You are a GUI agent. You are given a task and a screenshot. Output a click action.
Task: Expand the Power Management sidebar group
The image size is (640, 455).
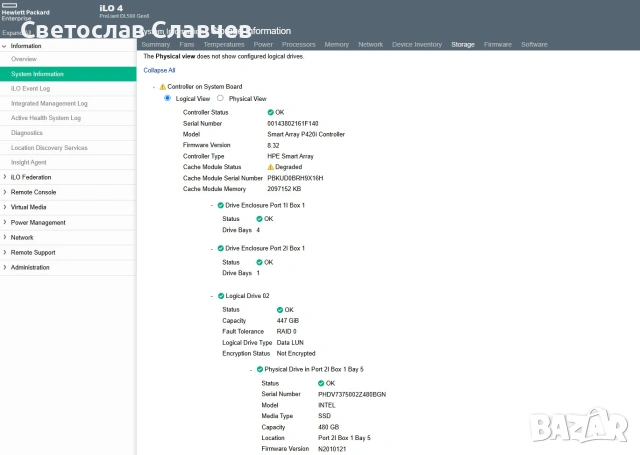pos(4,222)
